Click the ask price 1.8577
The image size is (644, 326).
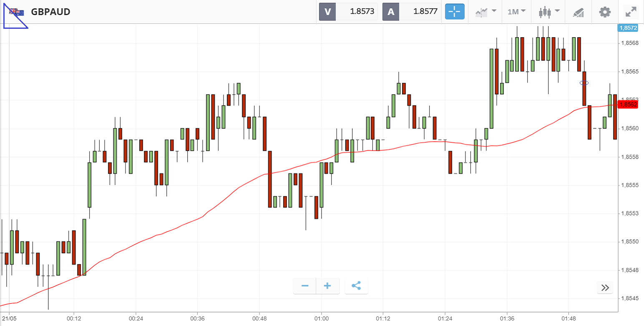click(x=420, y=12)
